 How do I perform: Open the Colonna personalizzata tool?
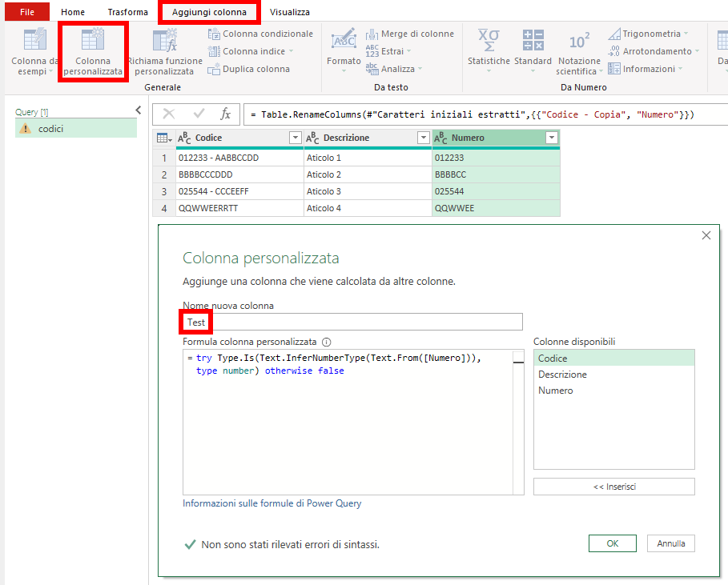(90, 51)
